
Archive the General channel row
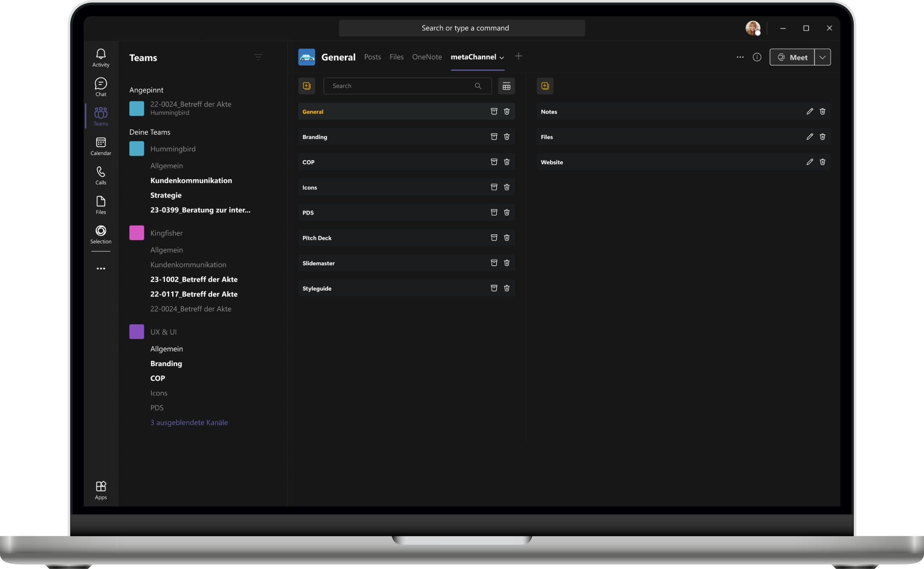click(x=494, y=111)
